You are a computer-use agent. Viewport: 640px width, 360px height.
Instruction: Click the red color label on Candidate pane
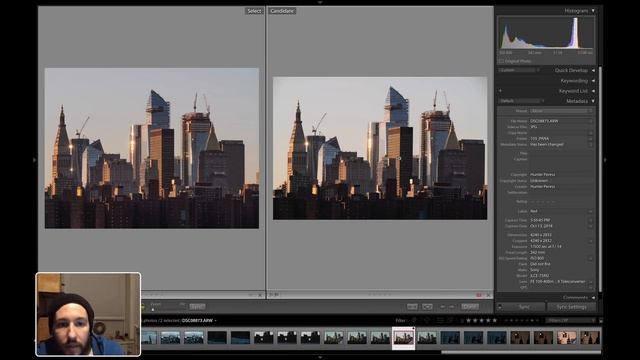(x=479, y=295)
